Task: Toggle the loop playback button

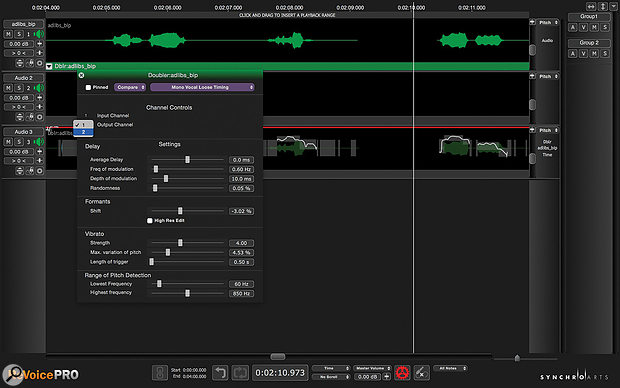Action: (240, 373)
